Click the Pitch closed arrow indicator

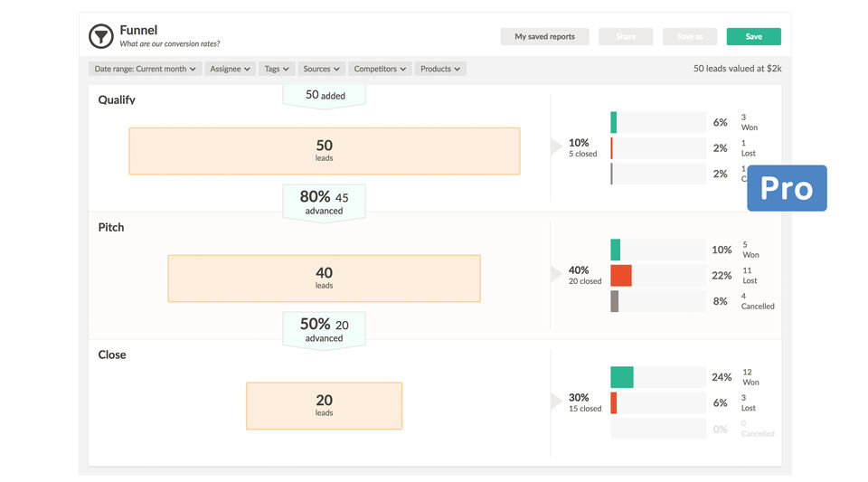click(556, 274)
